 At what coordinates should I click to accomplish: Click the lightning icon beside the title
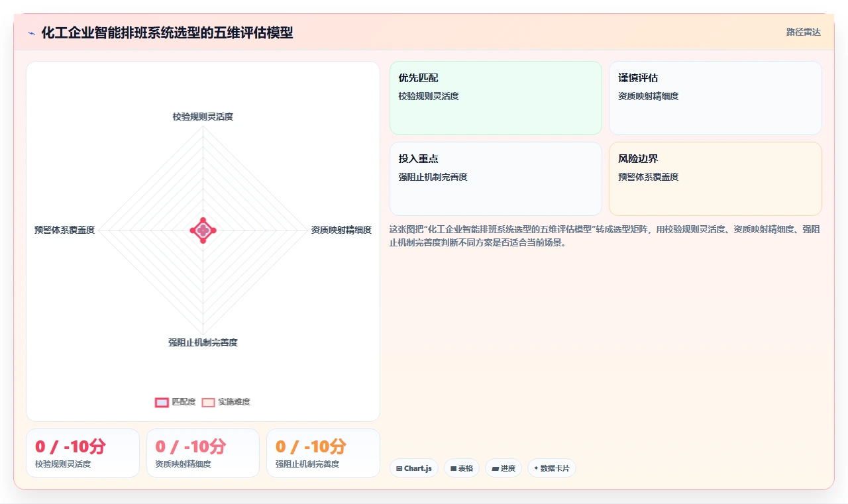[31, 33]
